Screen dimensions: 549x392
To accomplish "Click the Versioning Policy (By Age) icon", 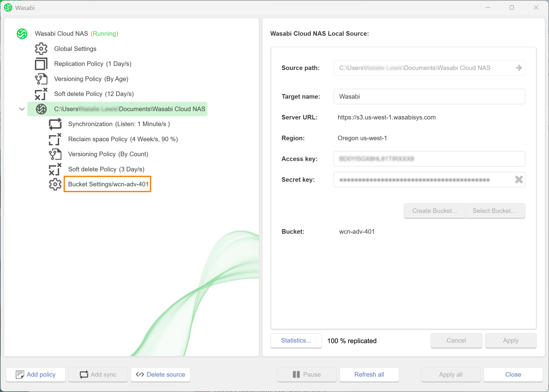I will (41, 79).
